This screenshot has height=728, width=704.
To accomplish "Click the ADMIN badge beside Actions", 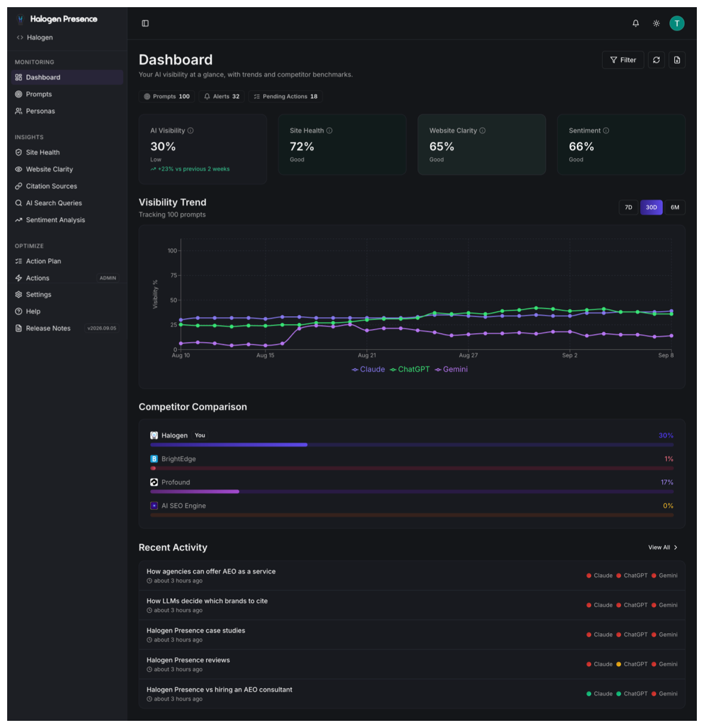I will 108,278.
